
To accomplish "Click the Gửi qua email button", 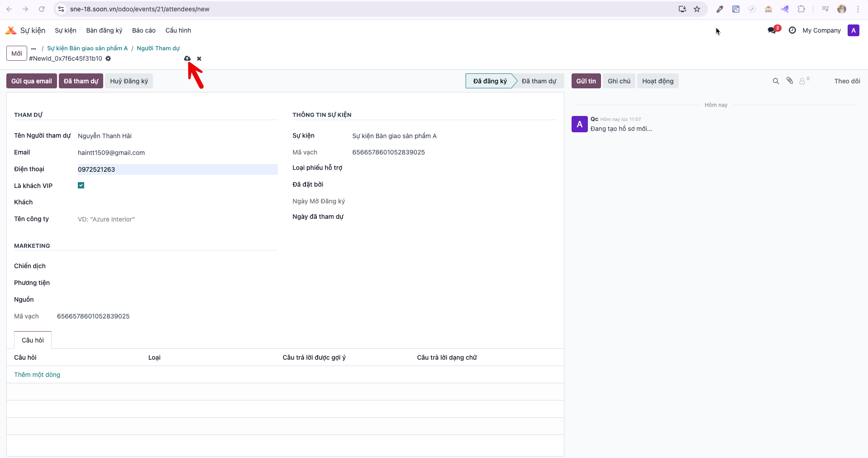I will [x=32, y=81].
